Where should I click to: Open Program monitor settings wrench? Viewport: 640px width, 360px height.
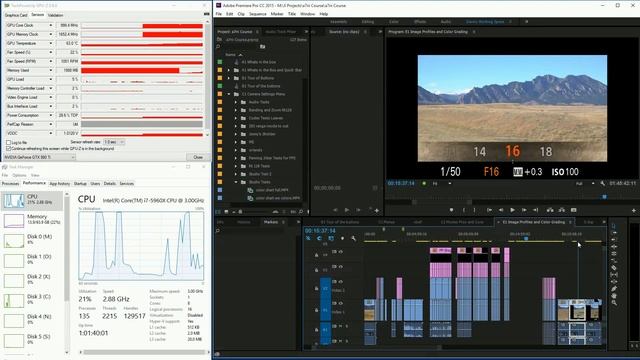(603, 184)
